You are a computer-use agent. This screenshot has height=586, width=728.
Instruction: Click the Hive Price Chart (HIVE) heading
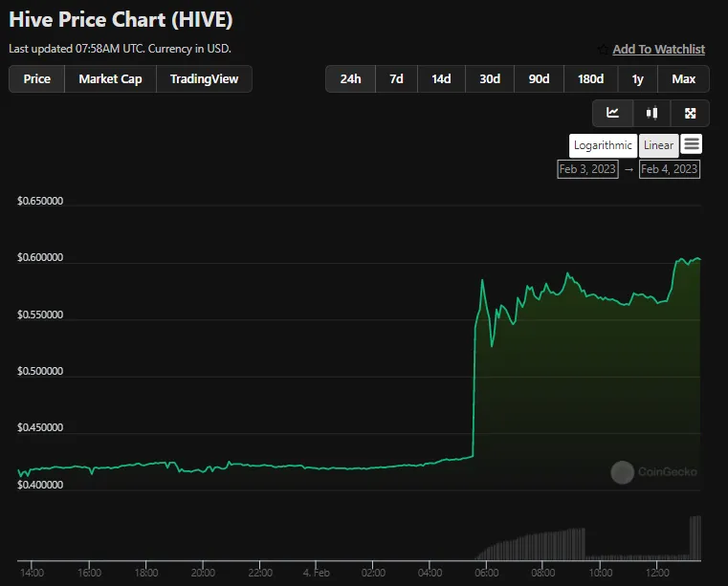121,19
